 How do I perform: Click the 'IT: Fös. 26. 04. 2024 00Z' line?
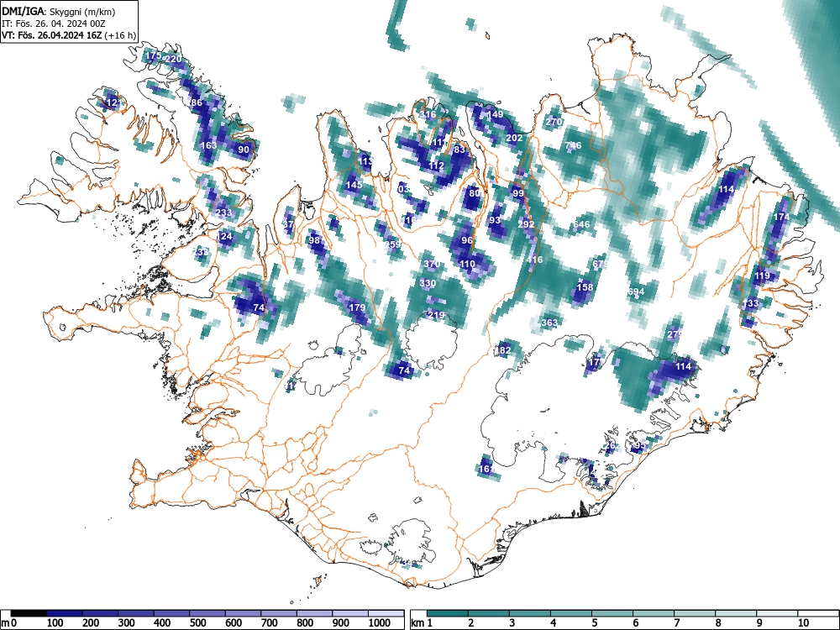coord(52,24)
